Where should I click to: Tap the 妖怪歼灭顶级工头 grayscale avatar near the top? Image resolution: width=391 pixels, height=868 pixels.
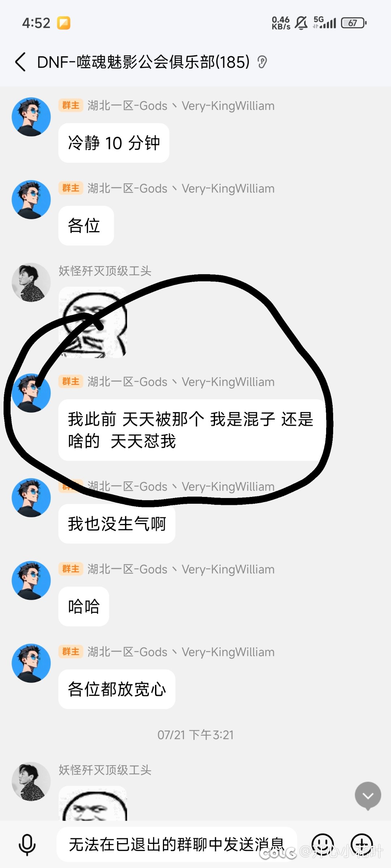pos(31,282)
